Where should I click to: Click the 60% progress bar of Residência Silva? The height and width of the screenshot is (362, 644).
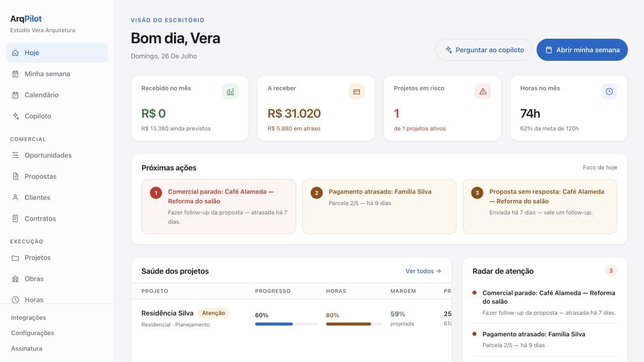(286, 324)
